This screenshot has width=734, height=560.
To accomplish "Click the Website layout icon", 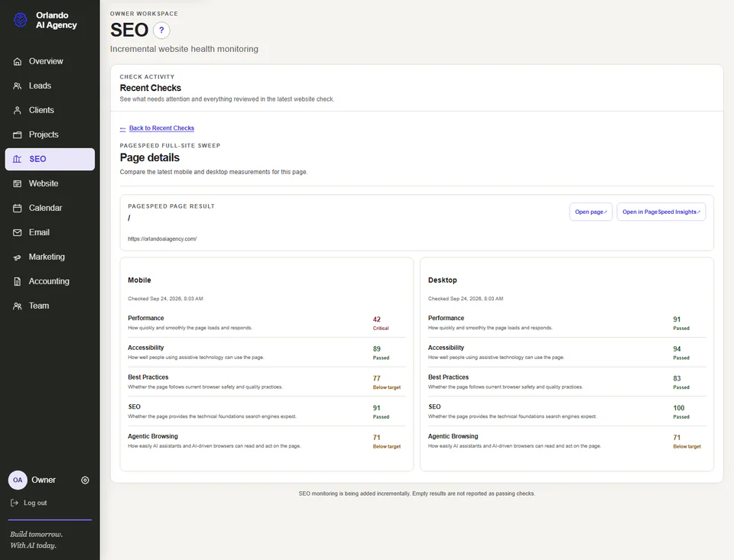I will [18, 184].
